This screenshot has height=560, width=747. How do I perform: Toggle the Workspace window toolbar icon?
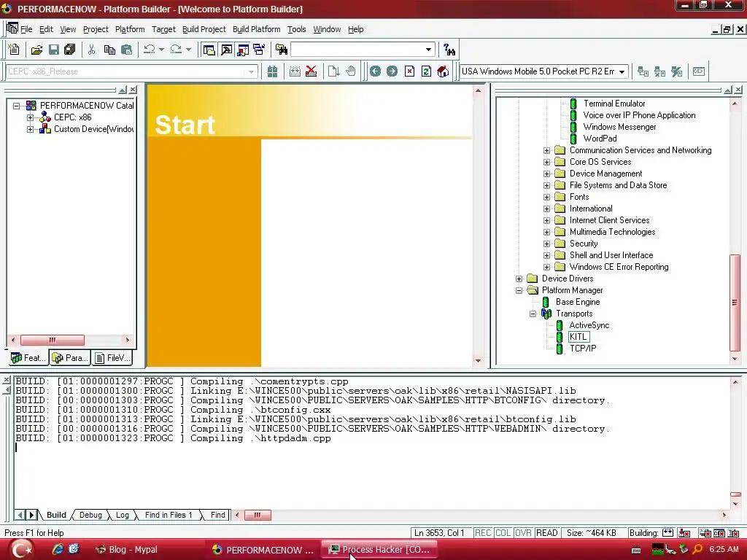point(209,50)
